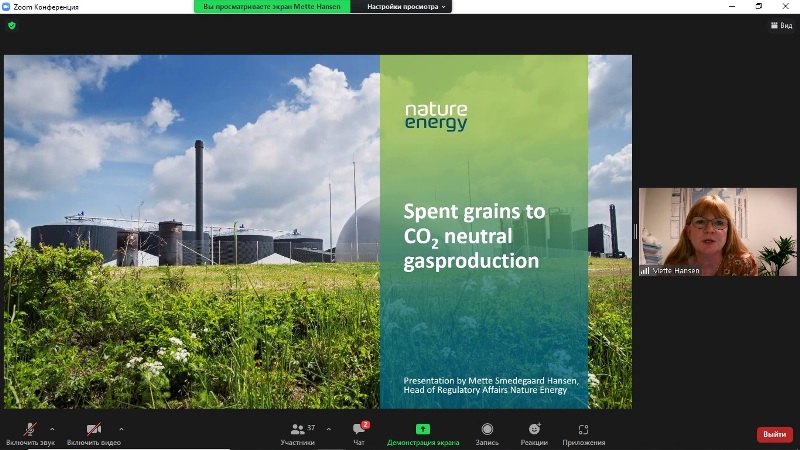800x450 pixels.
Task: Click the green encryption shield icon
Action: click(x=12, y=25)
